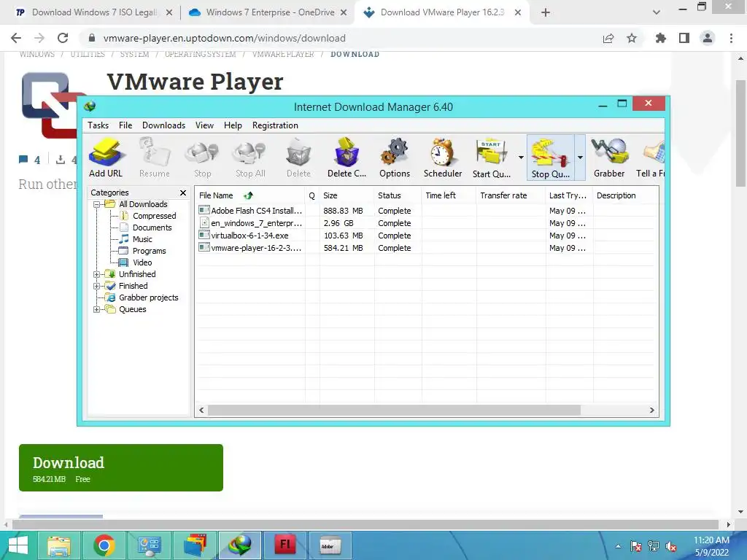Expand the Queues category node
The width and height of the screenshot is (747, 560).
97,309
